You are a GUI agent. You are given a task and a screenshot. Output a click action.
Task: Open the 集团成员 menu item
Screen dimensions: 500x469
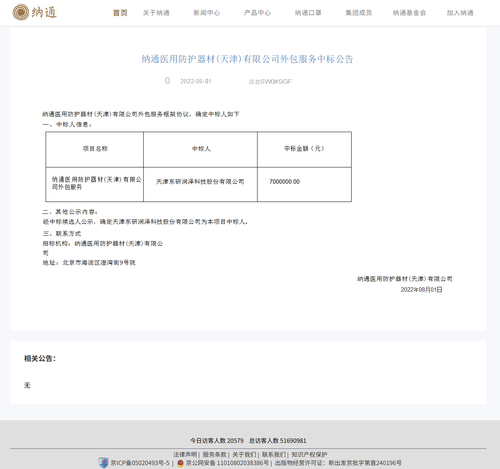359,13
